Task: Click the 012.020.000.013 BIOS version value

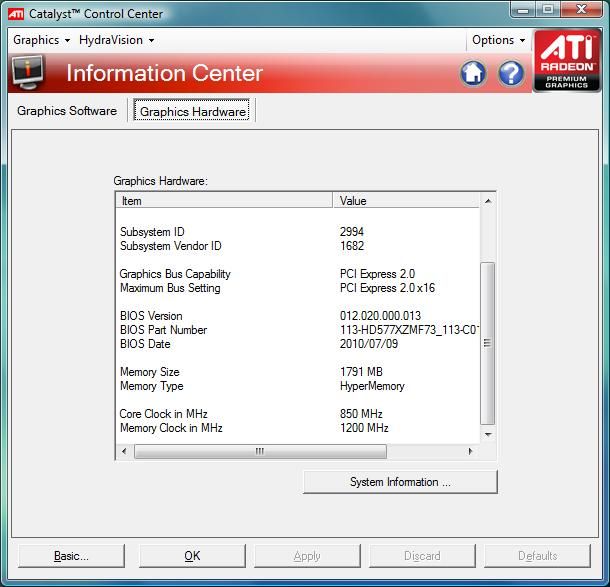Action: coord(380,316)
